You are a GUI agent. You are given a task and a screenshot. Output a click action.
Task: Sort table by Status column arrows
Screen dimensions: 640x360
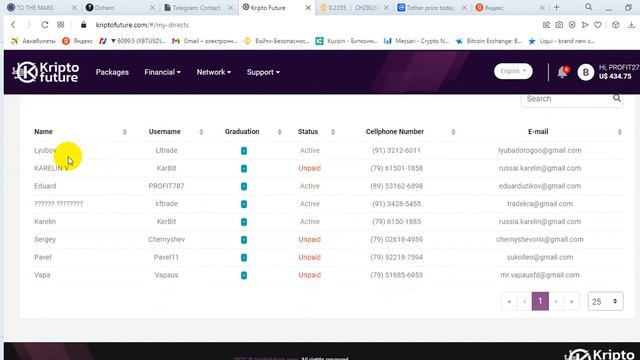pos(333,132)
